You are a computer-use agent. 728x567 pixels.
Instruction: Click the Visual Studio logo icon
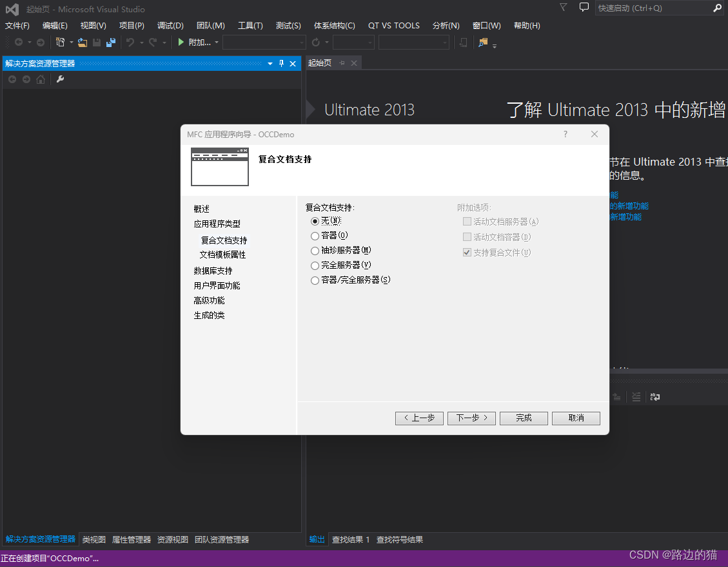[12, 9]
